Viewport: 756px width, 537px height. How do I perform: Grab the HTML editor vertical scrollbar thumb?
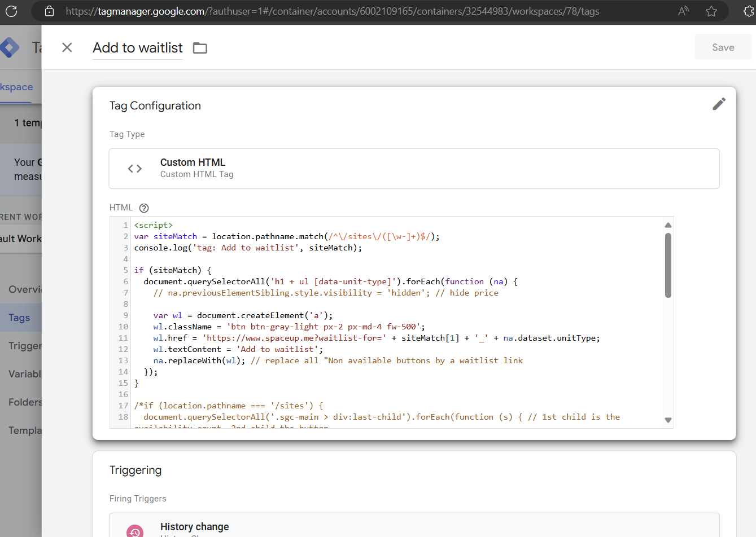tap(668, 265)
